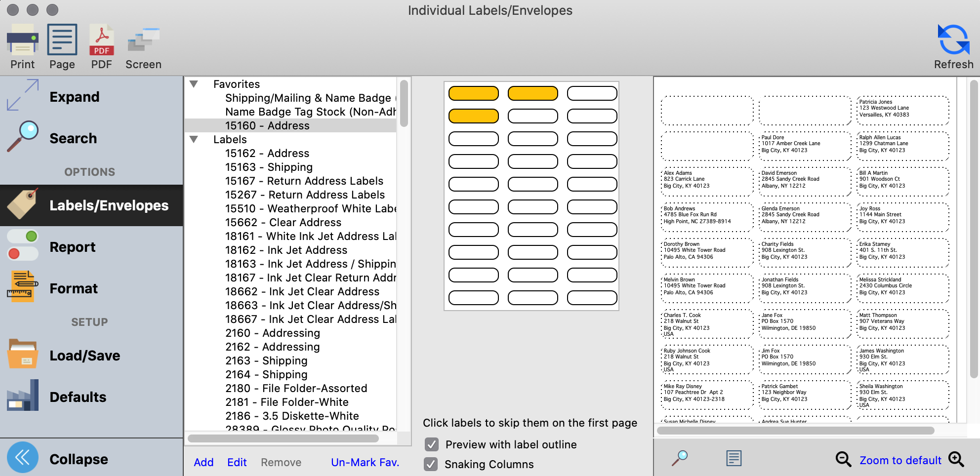Open the Search sidebar option
Viewport: 980px width, 476px height.
91,138
